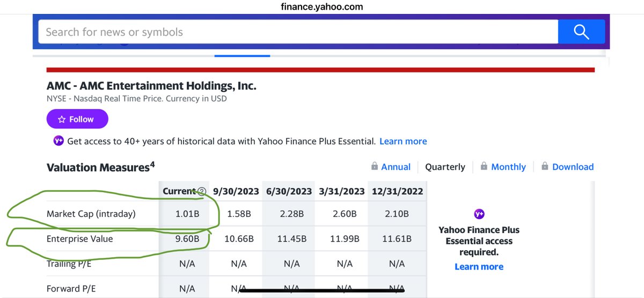Click the AMC Entertainment Holdings title
The height and width of the screenshot is (298, 644).
[151, 85]
